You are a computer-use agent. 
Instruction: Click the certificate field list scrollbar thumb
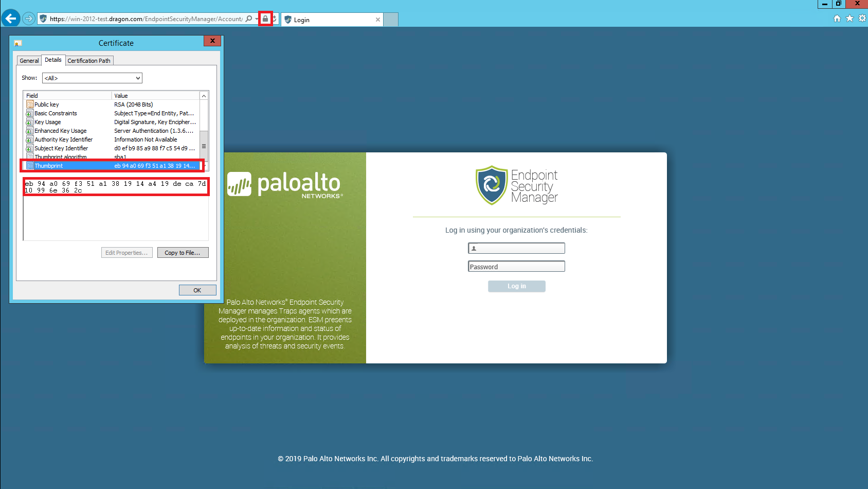(x=204, y=146)
